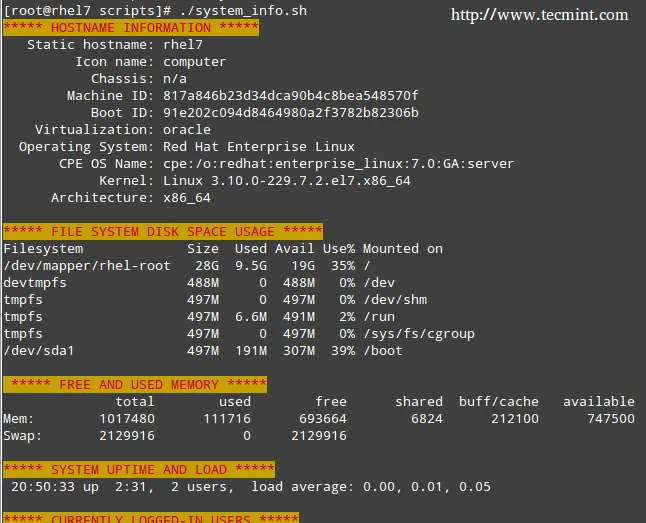Click the CURRENTLY LOGGED-IN USERS header
The height and width of the screenshot is (523, 646).
150,517
